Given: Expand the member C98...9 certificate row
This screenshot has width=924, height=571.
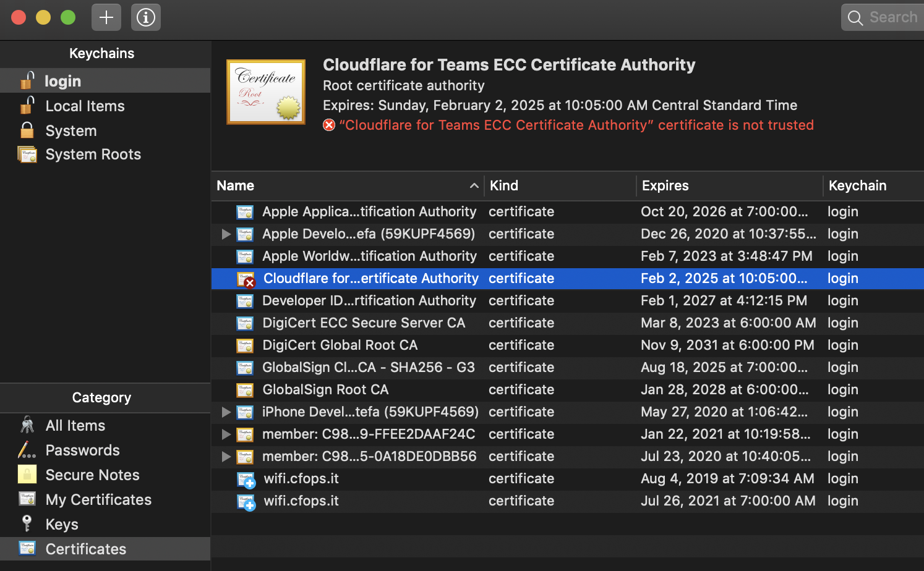Looking at the screenshot, I should [226, 434].
